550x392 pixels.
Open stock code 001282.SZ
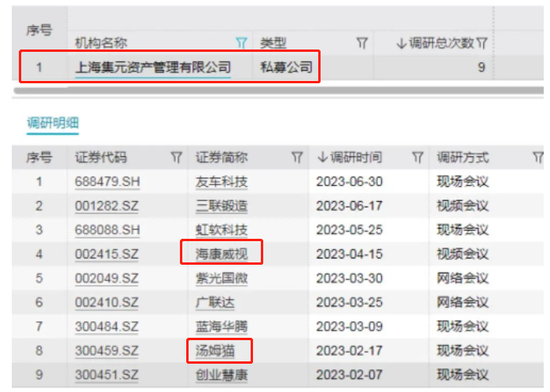[x=107, y=206]
